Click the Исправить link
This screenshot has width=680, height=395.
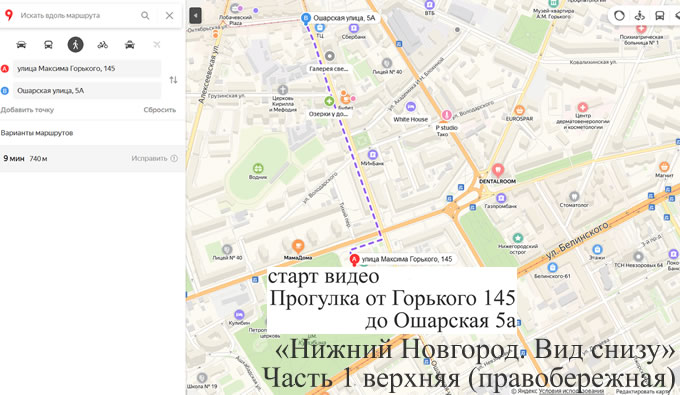[x=149, y=159]
